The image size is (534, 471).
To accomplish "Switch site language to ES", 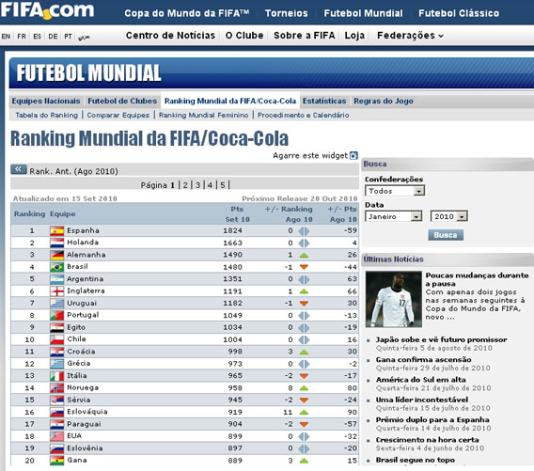I will (x=37, y=36).
